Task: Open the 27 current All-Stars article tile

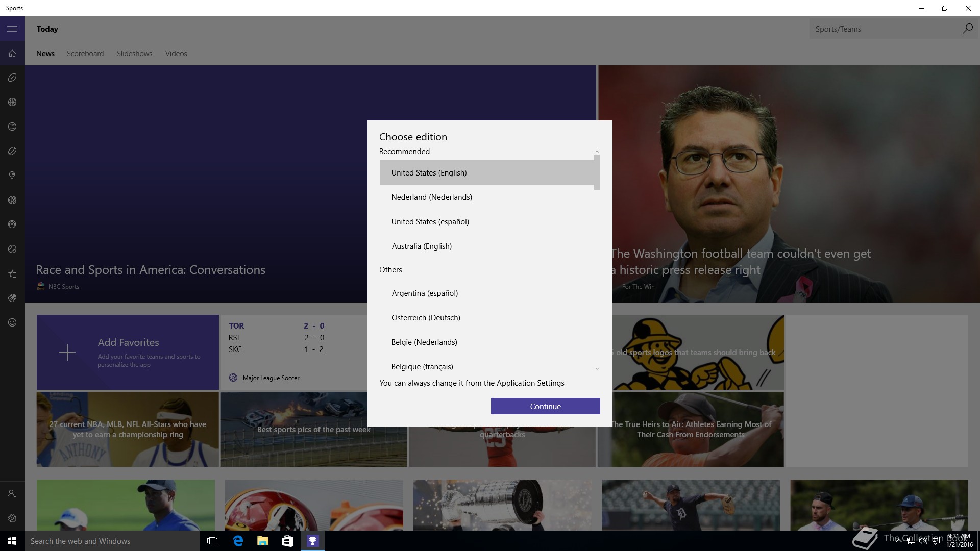Action: point(128,429)
